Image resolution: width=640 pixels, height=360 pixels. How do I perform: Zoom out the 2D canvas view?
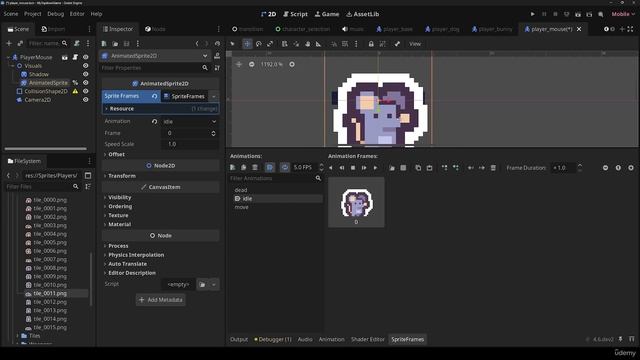pyautogui.click(x=251, y=64)
